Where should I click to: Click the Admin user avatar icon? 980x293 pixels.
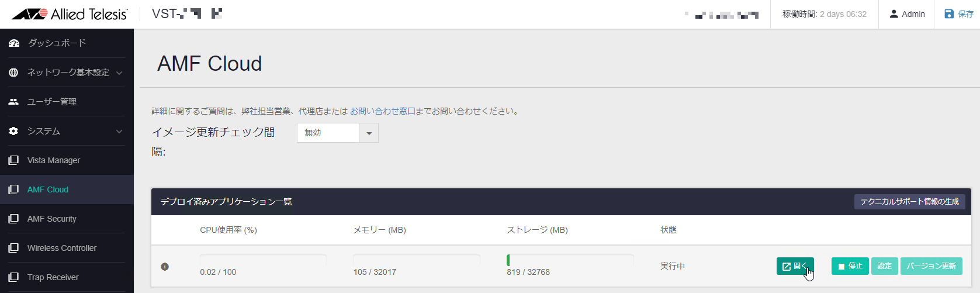pos(894,14)
